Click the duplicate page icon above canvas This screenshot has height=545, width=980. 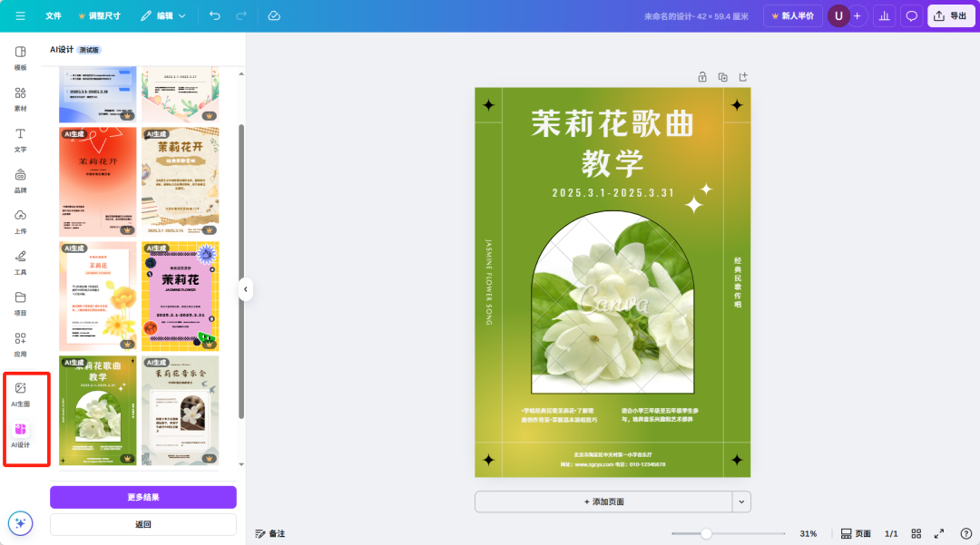[x=721, y=77]
